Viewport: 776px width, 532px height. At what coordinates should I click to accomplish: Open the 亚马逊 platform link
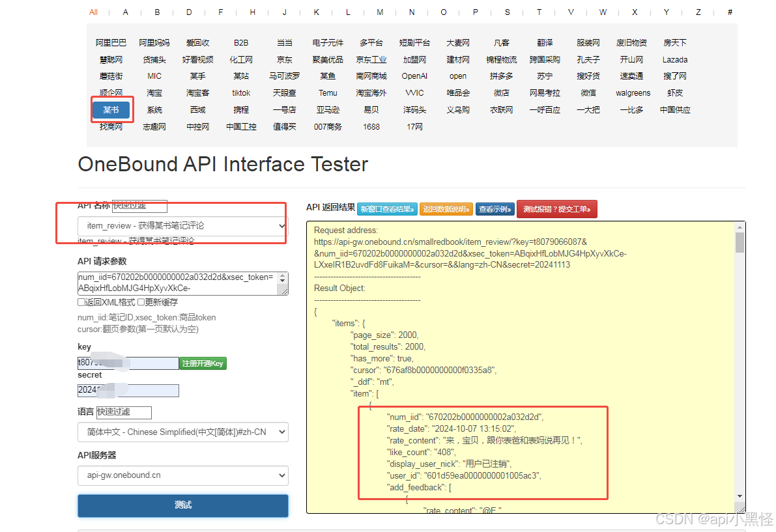(328, 110)
